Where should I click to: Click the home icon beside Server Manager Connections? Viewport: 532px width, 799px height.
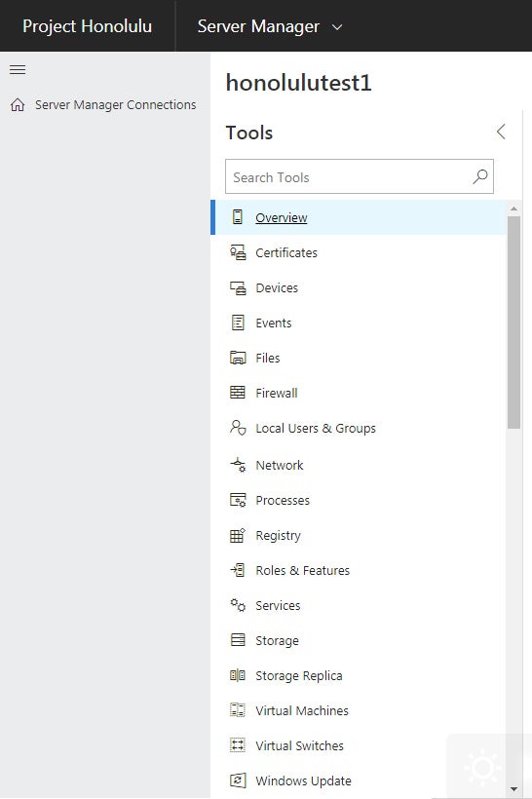(18, 104)
